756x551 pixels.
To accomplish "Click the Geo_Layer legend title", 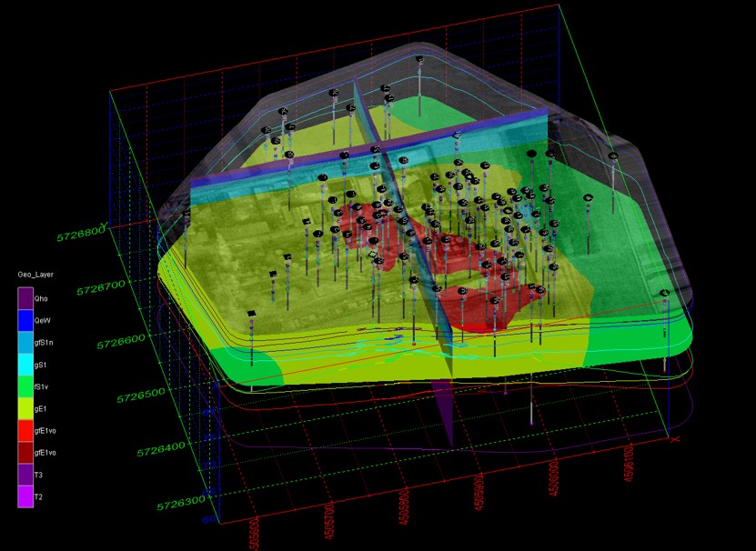I will coord(35,275).
